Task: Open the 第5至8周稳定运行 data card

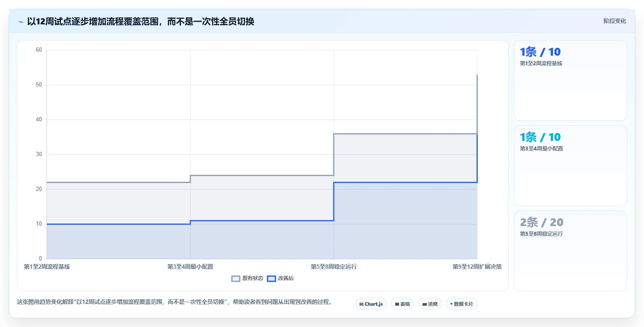Action: click(570, 251)
